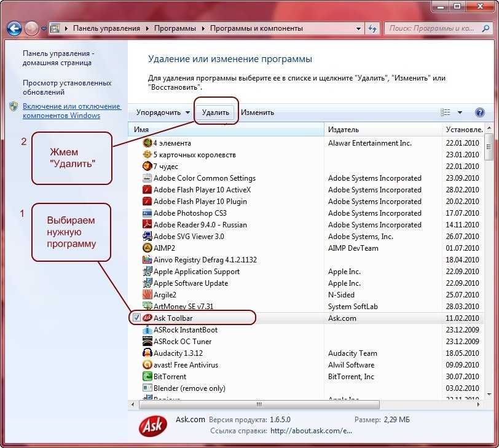Click the Adobe Reader 9.4.0 icon

(x=147, y=225)
